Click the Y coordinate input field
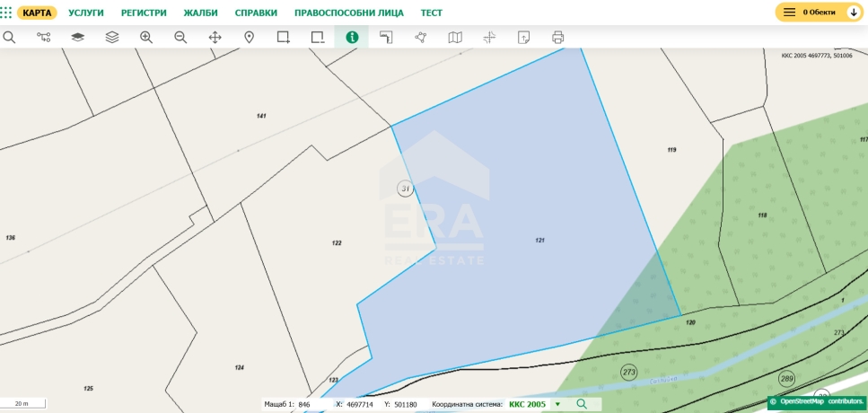The image size is (868, 413). coord(407,405)
